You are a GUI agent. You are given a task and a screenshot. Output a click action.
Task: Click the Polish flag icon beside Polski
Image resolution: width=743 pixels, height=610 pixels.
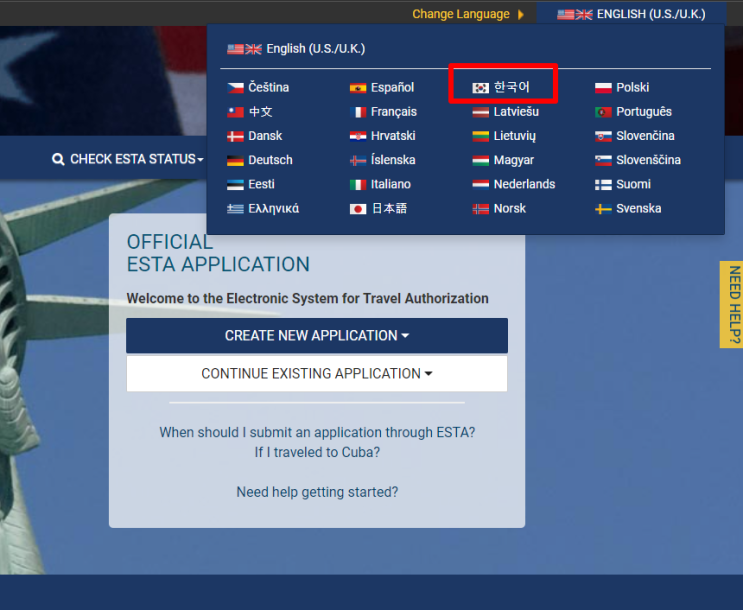603,88
